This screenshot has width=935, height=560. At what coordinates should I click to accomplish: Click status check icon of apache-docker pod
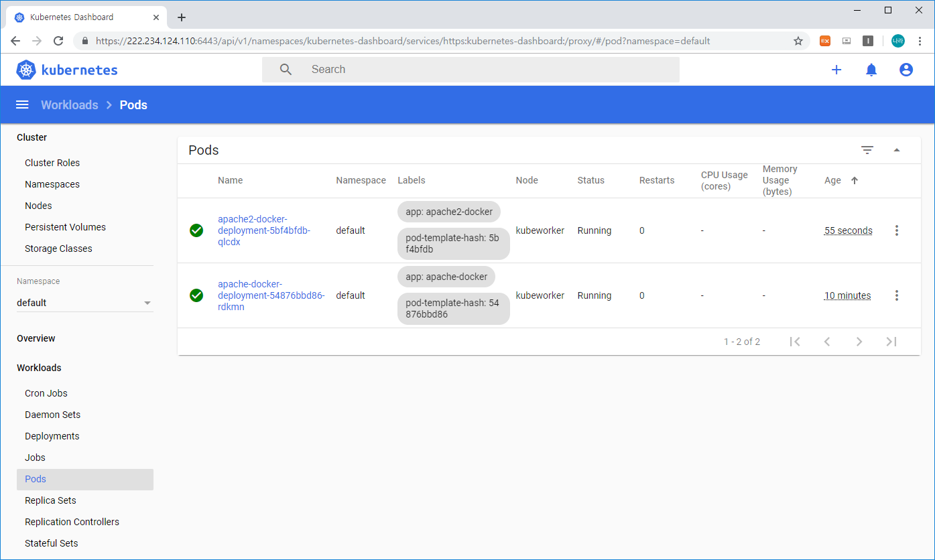point(196,295)
